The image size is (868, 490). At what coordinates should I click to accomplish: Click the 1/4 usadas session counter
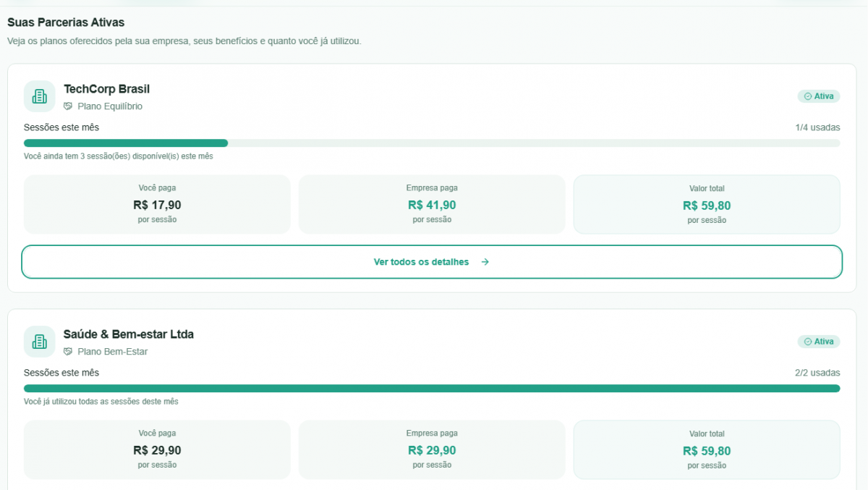[817, 127]
